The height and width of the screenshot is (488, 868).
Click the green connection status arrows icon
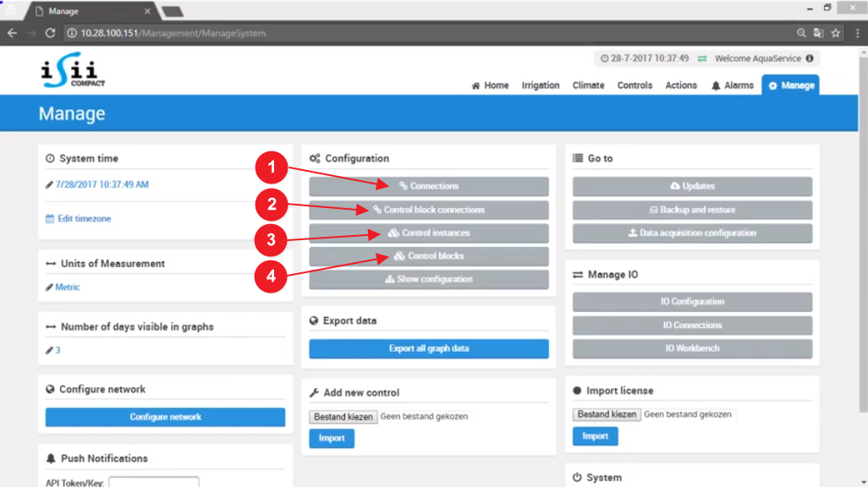point(702,58)
